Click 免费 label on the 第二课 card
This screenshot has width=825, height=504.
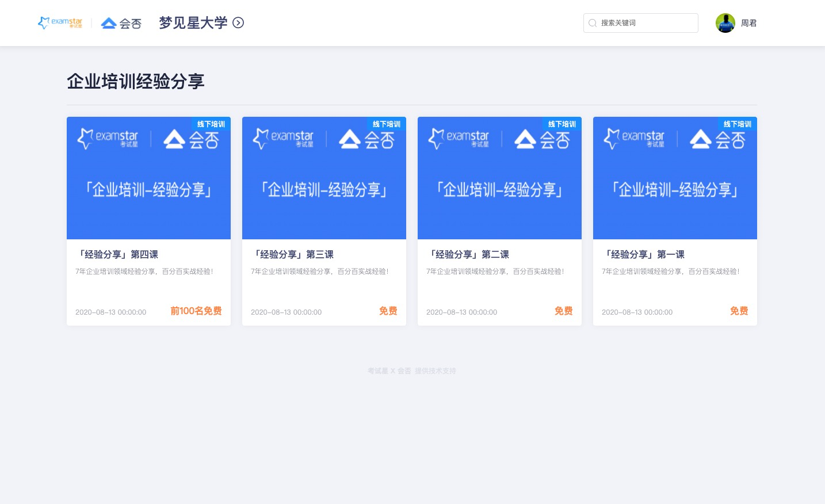(564, 311)
